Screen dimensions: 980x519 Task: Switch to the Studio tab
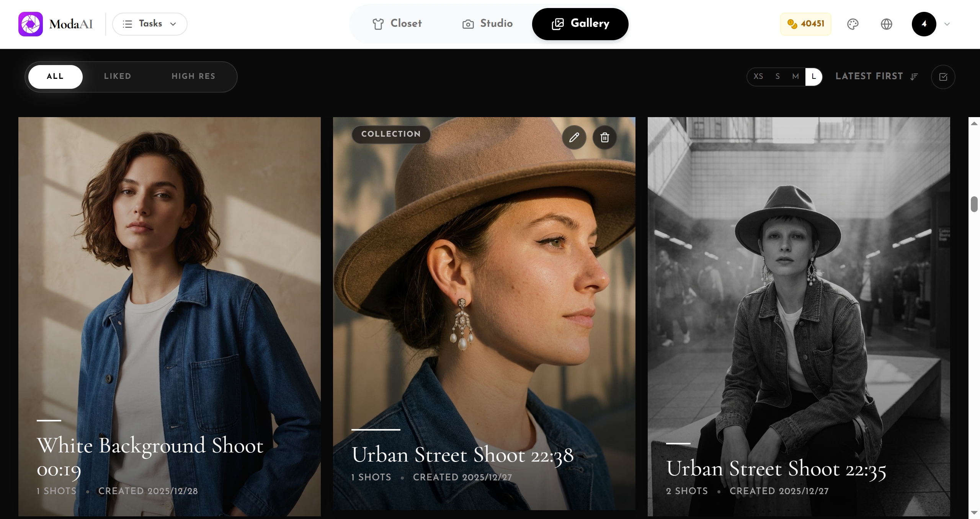pos(487,24)
